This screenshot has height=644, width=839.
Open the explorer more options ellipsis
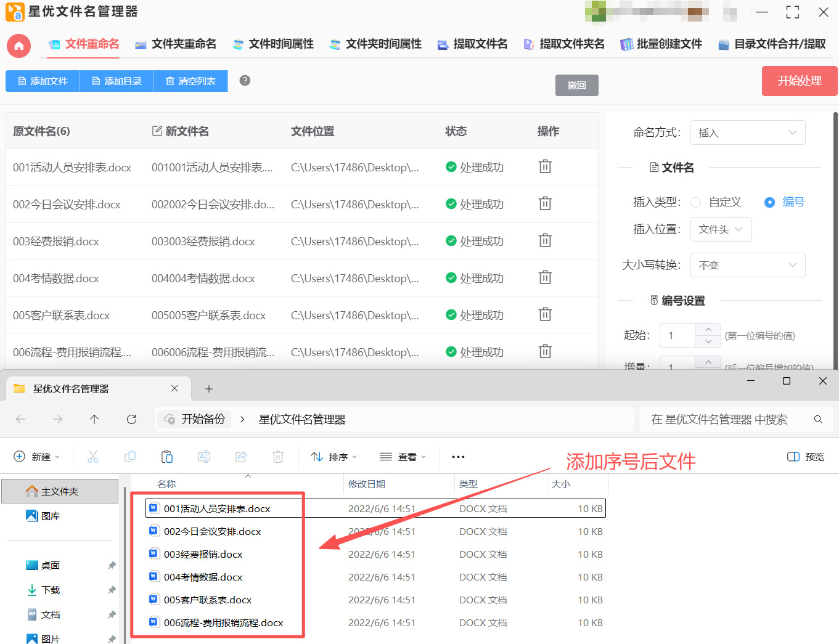tap(458, 457)
